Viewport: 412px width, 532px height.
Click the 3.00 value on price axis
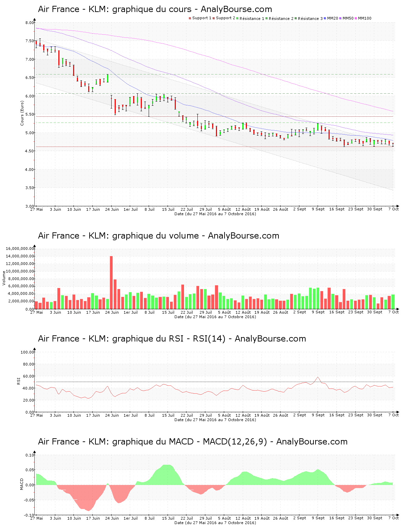tap(30, 206)
